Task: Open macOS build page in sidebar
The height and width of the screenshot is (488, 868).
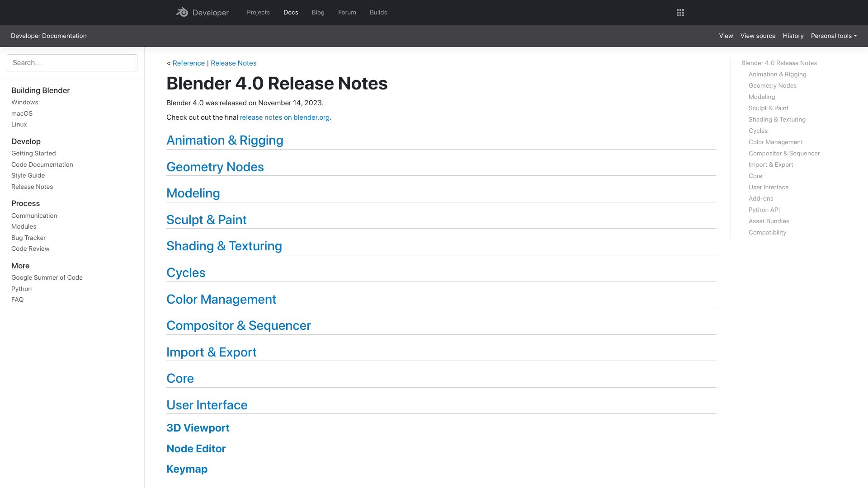Action: [x=22, y=113]
